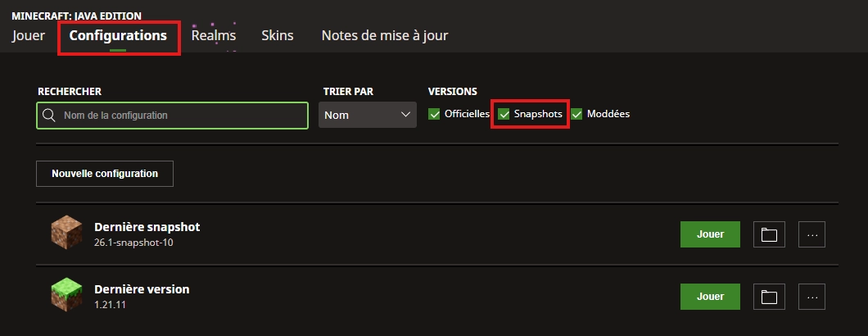Focus the Nom de la configuration search field

click(x=180, y=116)
